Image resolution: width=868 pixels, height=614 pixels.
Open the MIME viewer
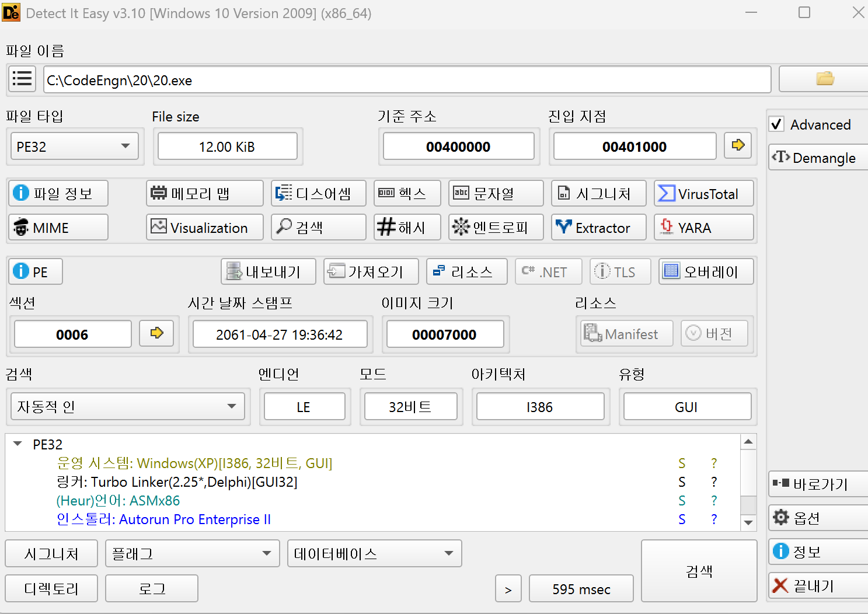(58, 227)
